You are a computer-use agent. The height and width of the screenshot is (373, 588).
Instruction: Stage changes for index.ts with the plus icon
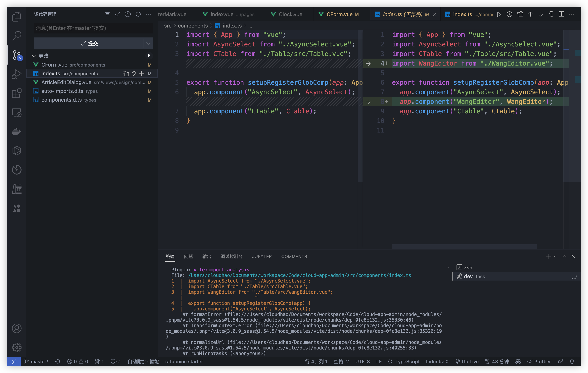pos(141,74)
